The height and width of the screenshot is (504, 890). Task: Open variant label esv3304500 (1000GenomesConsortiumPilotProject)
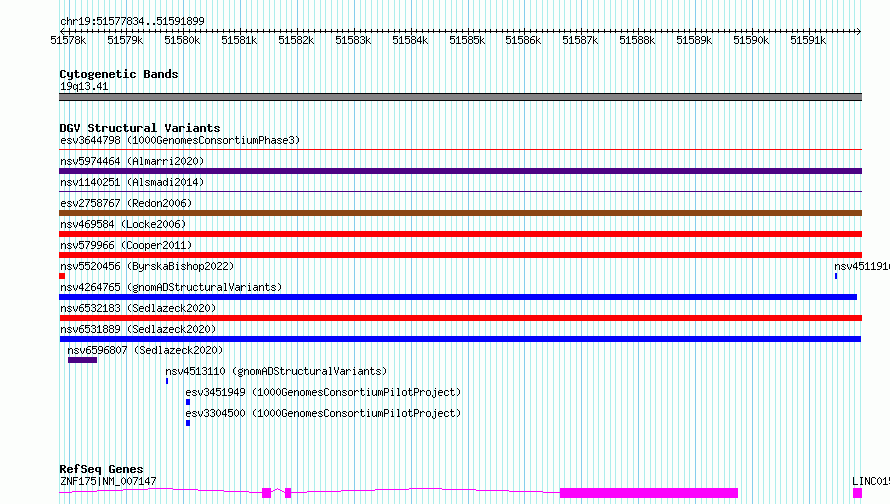pos(323,413)
